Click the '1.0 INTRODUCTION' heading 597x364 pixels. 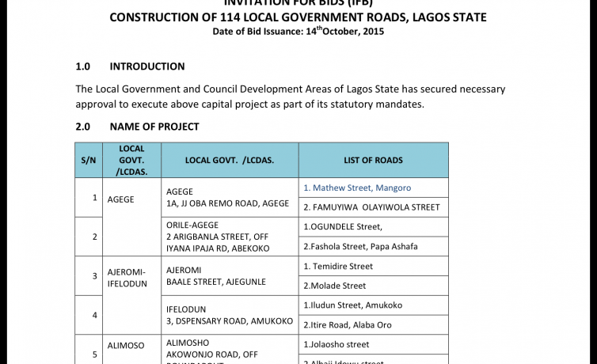tap(130, 66)
